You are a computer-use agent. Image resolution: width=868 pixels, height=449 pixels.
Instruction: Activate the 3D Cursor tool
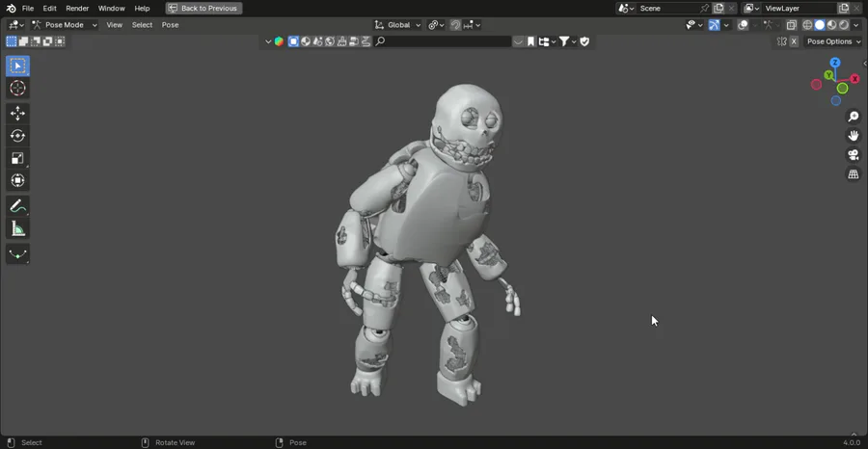[x=17, y=88]
